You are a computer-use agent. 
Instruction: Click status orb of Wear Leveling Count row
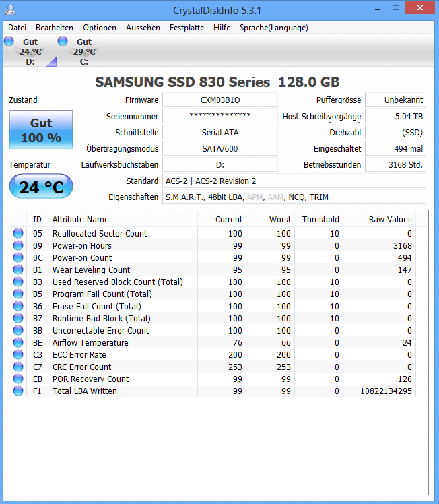coord(18,270)
